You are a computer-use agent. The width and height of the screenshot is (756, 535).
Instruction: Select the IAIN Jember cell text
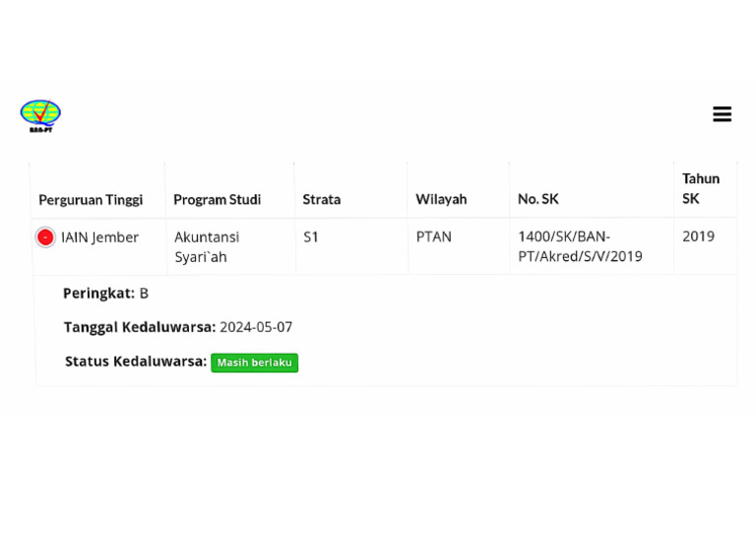(x=99, y=237)
